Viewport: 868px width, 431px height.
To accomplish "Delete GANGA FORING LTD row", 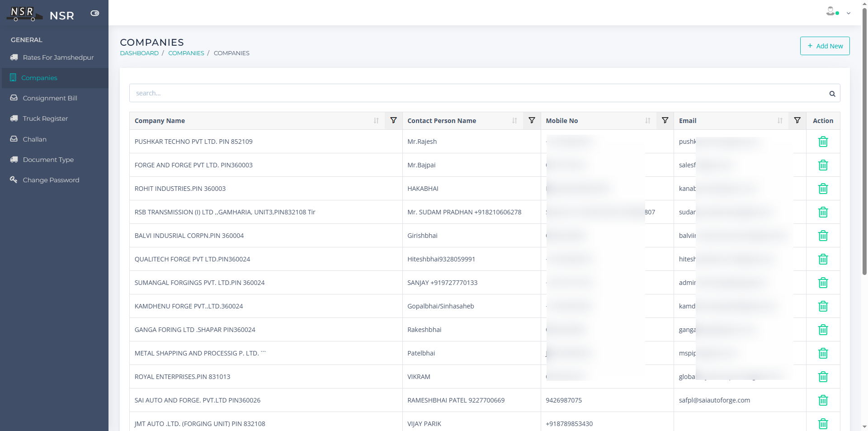I will coord(823,330).
